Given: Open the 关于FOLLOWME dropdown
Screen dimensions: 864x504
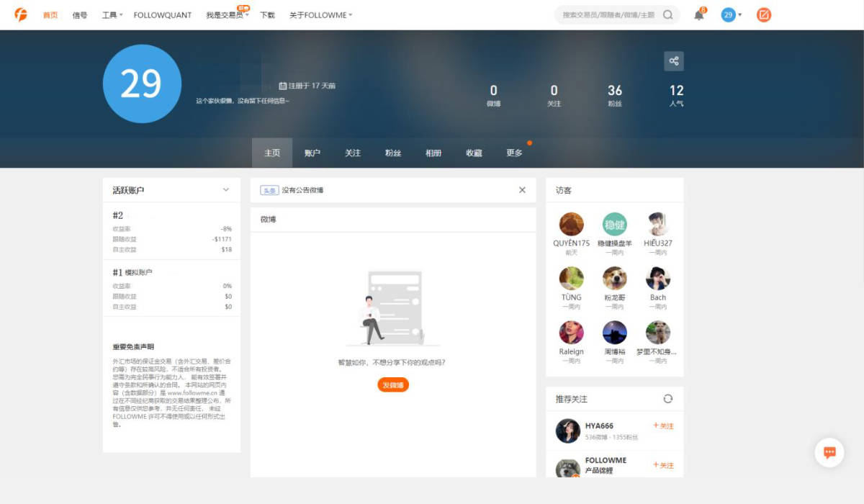Looking at the screenshot, I should point(320,14).
